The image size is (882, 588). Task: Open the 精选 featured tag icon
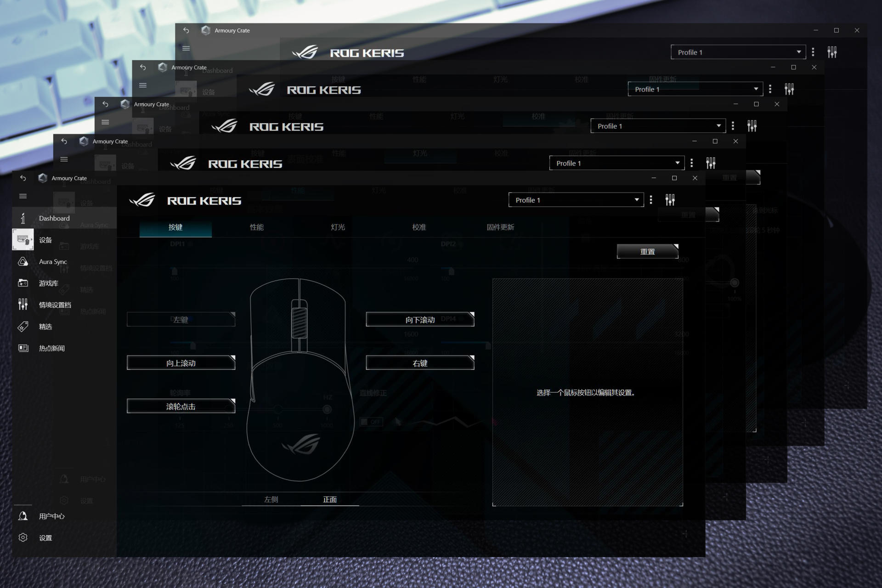point(23,327)
